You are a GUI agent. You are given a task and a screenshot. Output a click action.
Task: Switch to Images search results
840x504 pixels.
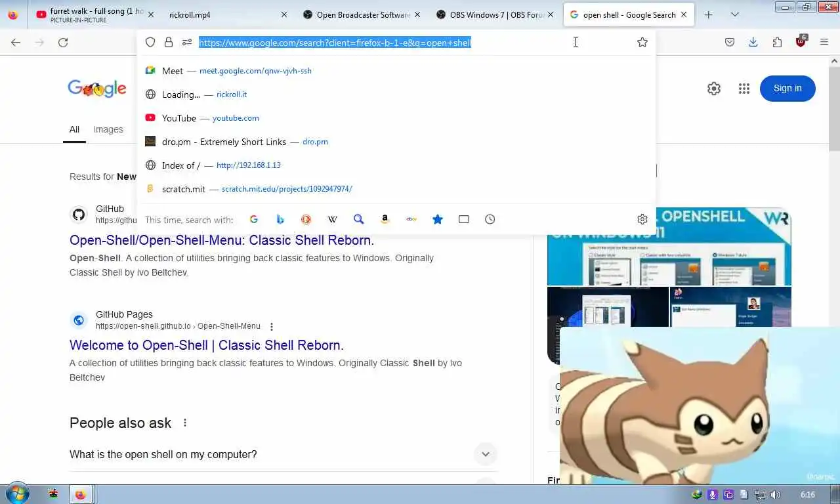coord(108,129)
